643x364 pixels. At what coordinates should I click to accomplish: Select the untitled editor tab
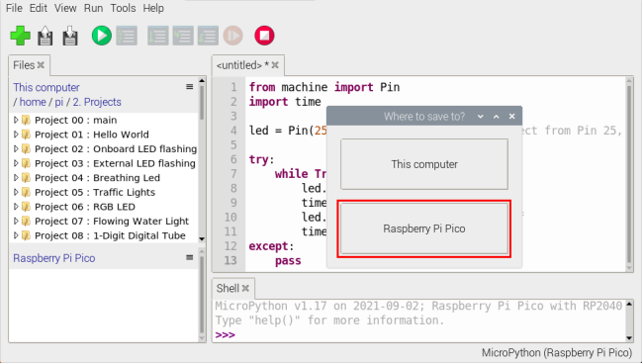242,65
